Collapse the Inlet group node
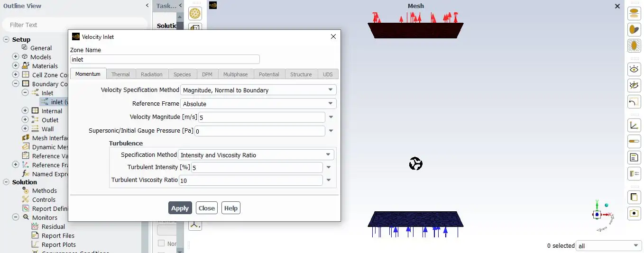644x253 pixels. point(25,92)
